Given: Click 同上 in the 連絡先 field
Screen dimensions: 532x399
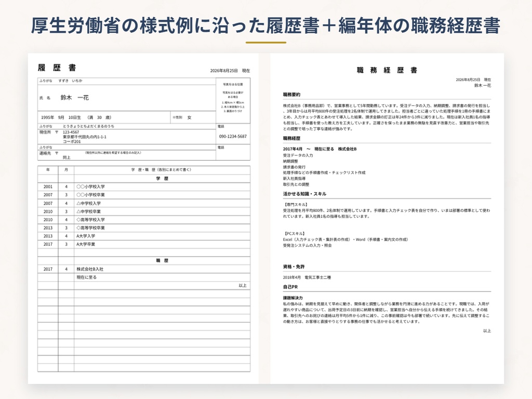Looking at the screenshot, I should tap(66, 157).
